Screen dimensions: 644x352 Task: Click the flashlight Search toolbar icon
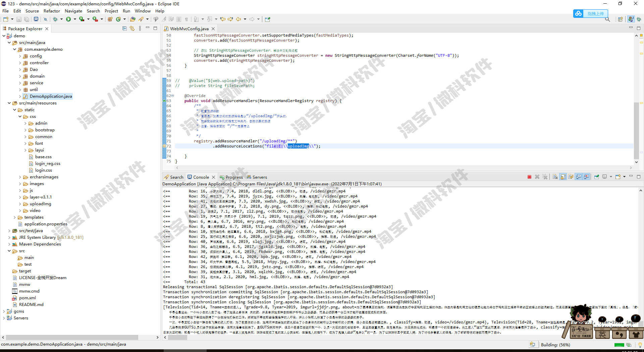pos(141,19)
